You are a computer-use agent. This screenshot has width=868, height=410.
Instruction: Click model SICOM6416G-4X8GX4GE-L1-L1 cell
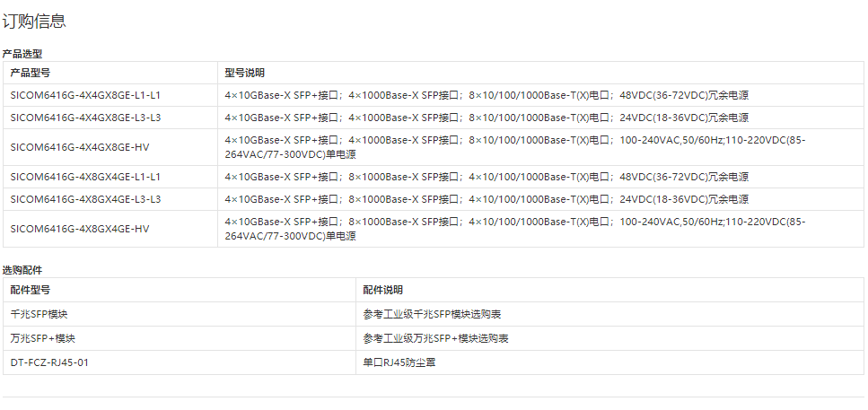85,177
